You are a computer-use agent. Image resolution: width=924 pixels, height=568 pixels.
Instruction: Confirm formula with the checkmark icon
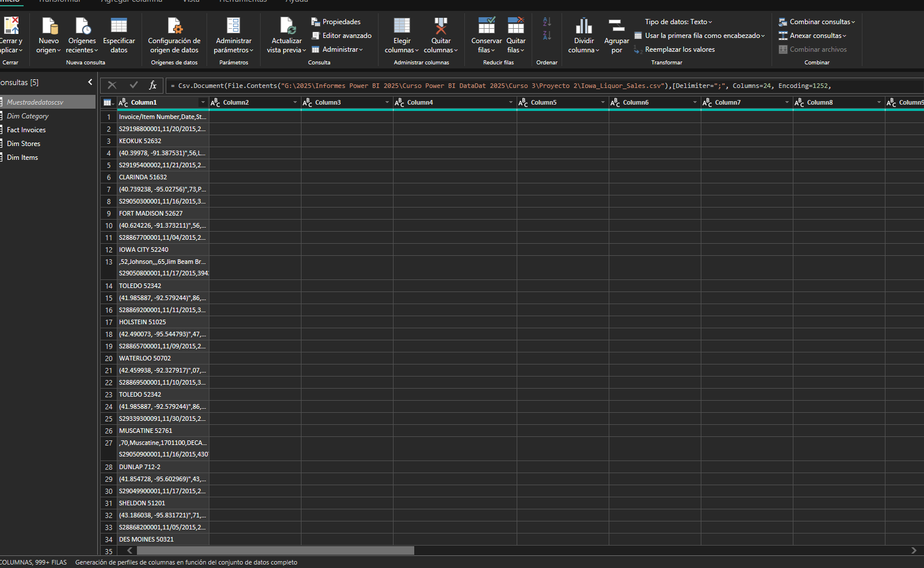coord(133,85)
